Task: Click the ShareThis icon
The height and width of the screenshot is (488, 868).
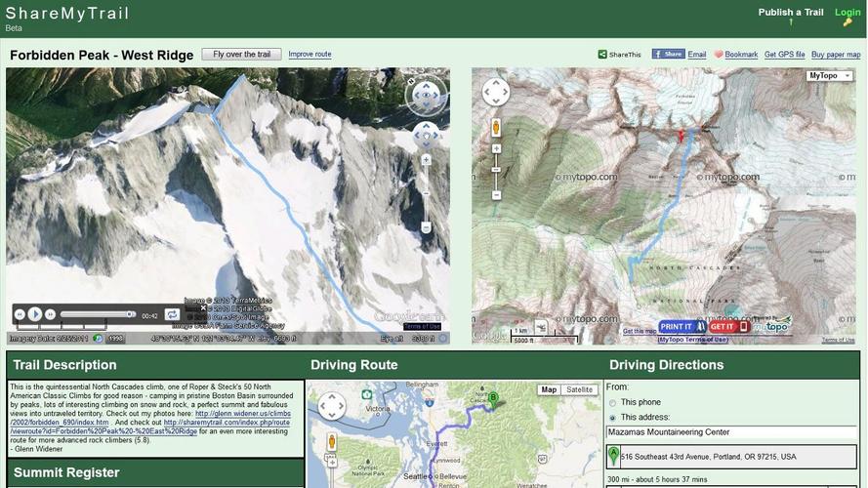Action: pos(602,55)
